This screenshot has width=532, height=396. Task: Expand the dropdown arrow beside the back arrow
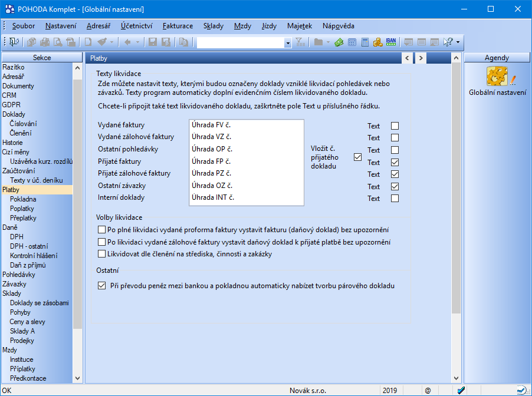(138, 42)
